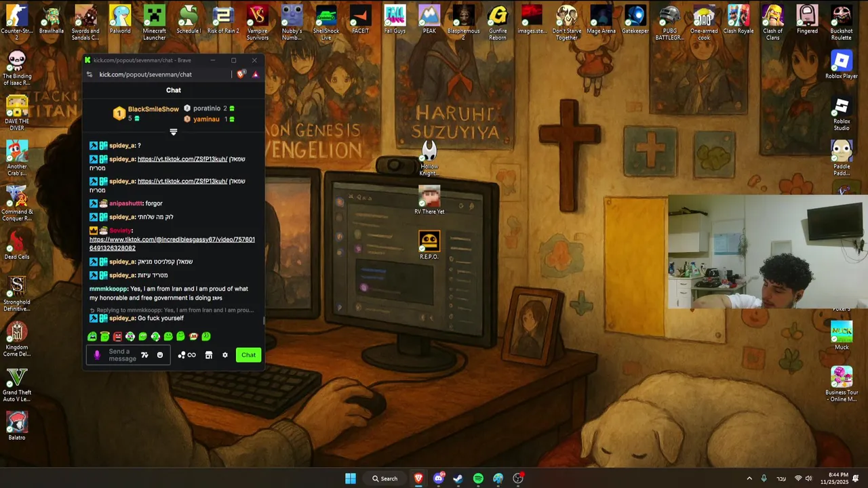Select Fall Guys desktop icon
Image resolution: width=868 pixels, height=488 pixels.
(x=395, y=20)
